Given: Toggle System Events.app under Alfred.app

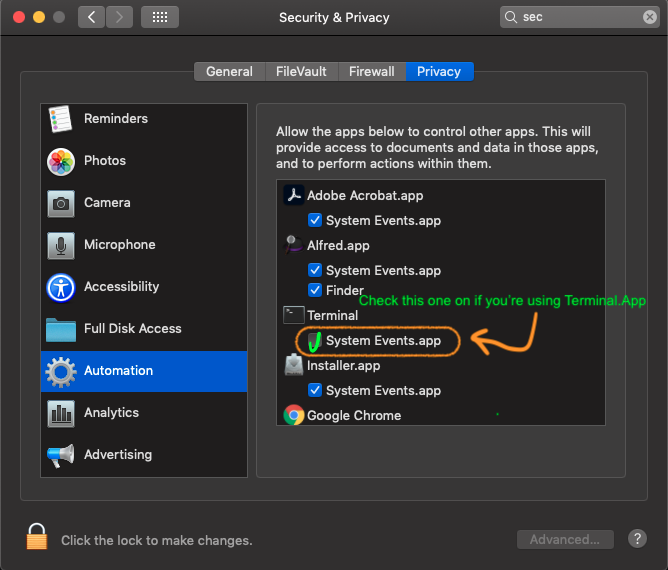Looking at the screenshot, I should coord(315,270).
